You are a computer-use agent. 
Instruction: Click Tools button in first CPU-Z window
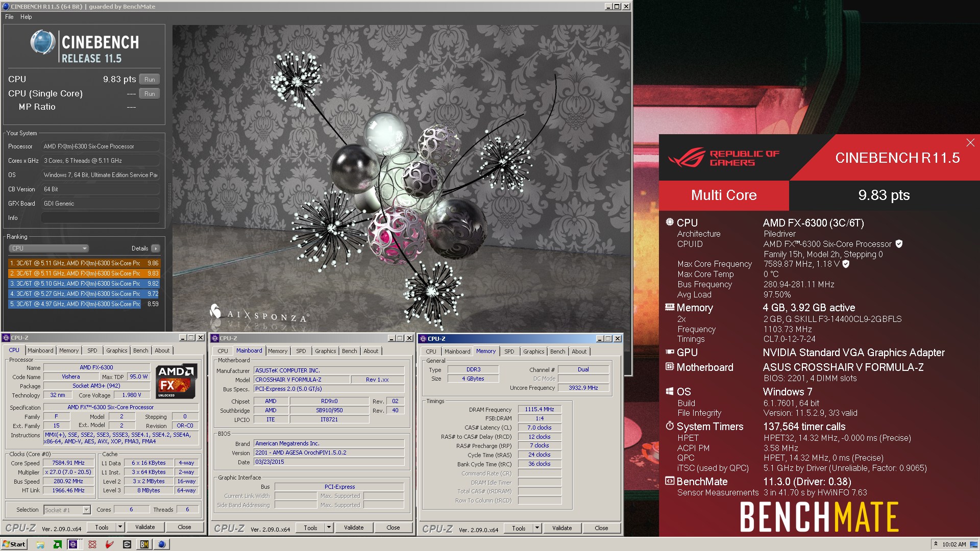pyautogui.click(x=102, y=528)
